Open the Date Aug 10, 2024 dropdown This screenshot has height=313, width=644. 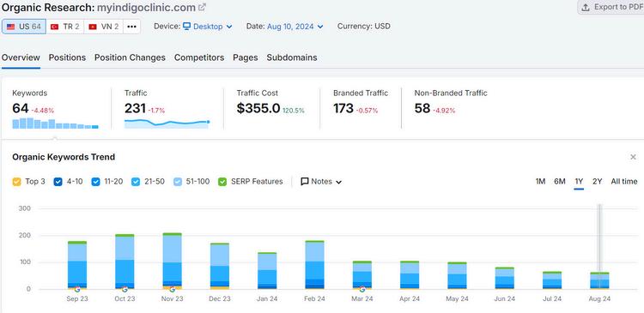pyautogui.click(x=295, y=27)
